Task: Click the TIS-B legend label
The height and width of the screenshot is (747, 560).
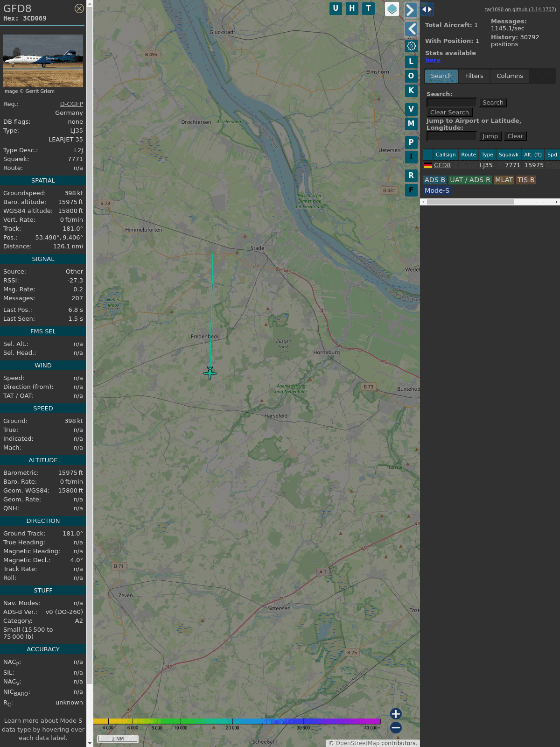Action: pyautogui.click(x=526, y=180)
